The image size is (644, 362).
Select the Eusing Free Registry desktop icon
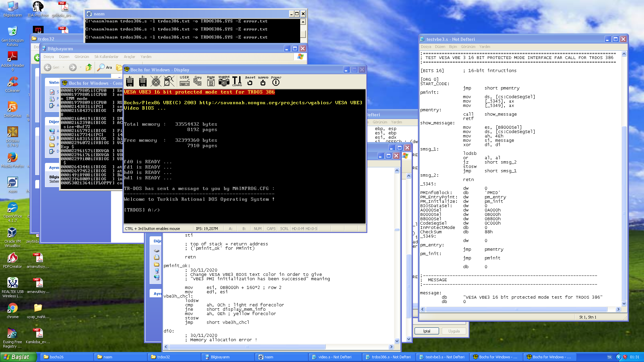coord(12,338)
